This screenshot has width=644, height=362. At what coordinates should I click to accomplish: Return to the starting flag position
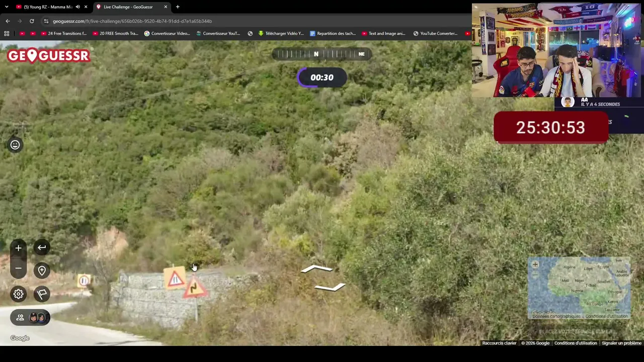coord(42,294)
